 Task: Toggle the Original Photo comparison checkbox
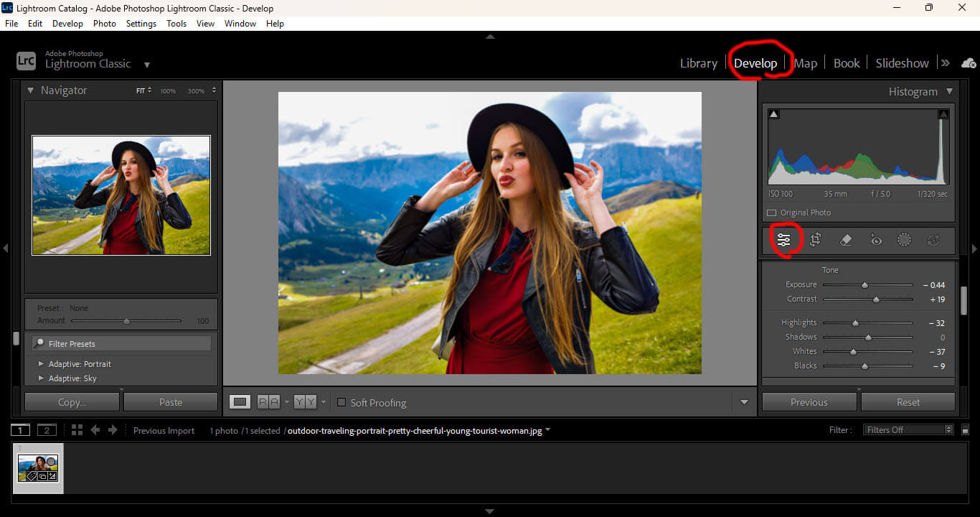point(771,213)
